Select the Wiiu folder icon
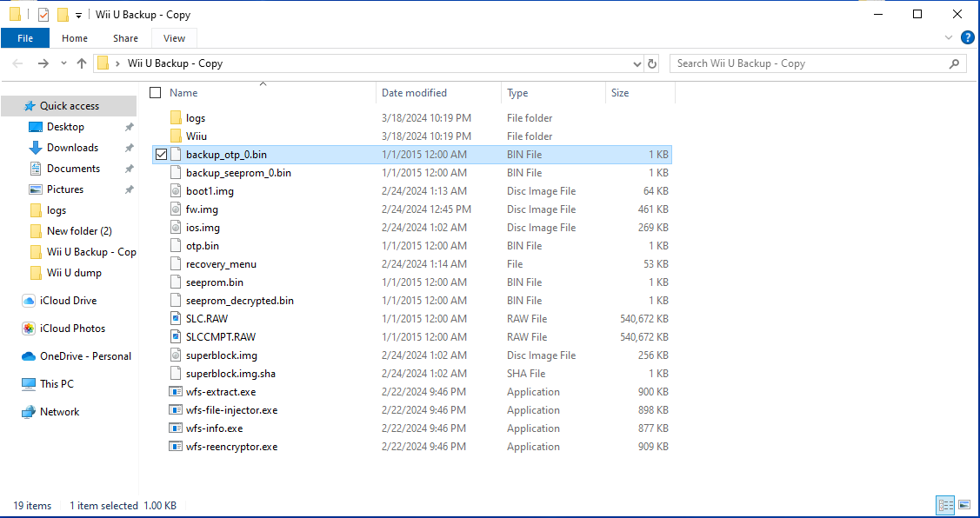980x518 pixels. pos(176,136)
